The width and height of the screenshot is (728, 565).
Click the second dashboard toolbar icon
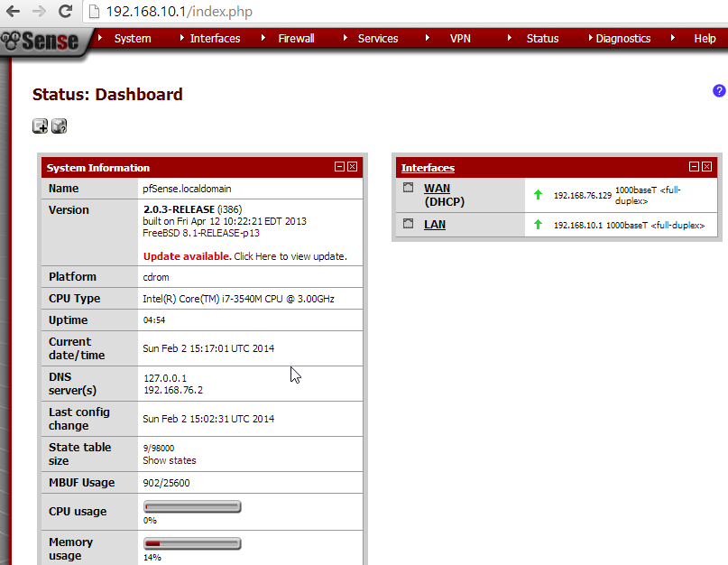(59, 126)
